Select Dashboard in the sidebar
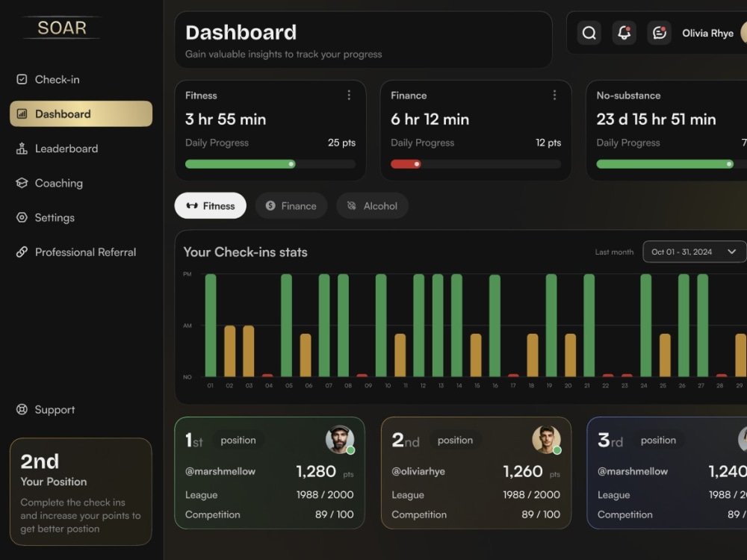Image resolution: width=747 pixels, height=560 pixels. click(81, 113)
